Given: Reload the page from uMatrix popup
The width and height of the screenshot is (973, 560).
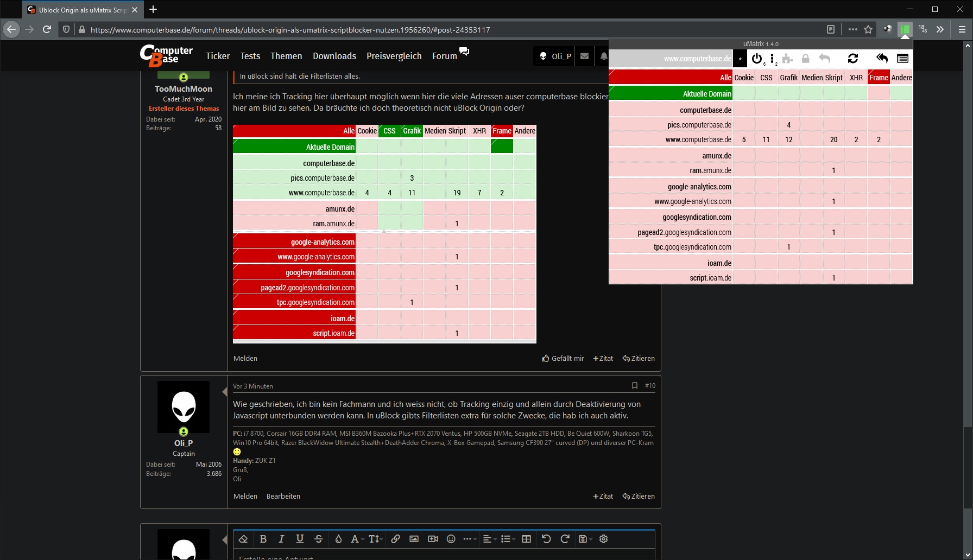Looking at the screenshot, I should click(853, 59).
